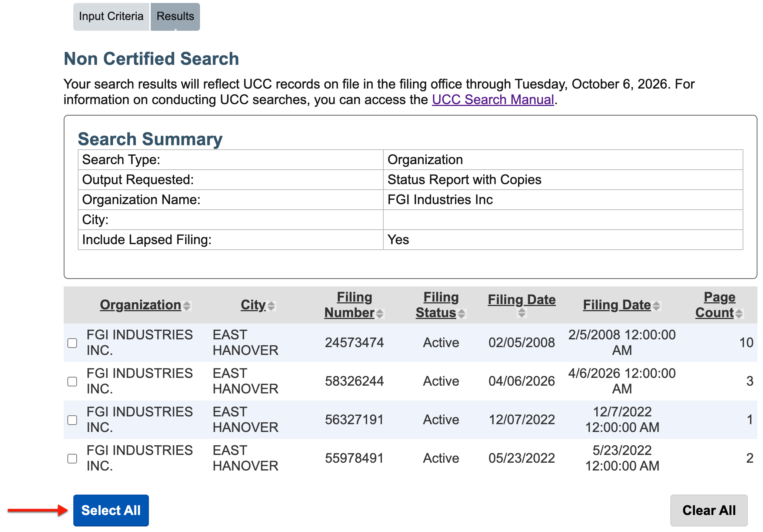Click the Clear All button
Screen dimensions: 763x532
click(709, 510)
